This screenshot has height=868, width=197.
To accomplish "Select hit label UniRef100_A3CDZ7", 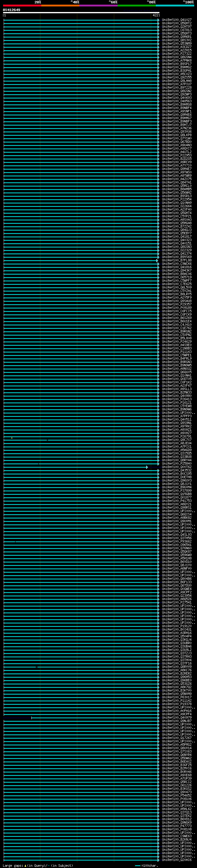I will coord(177,47).
